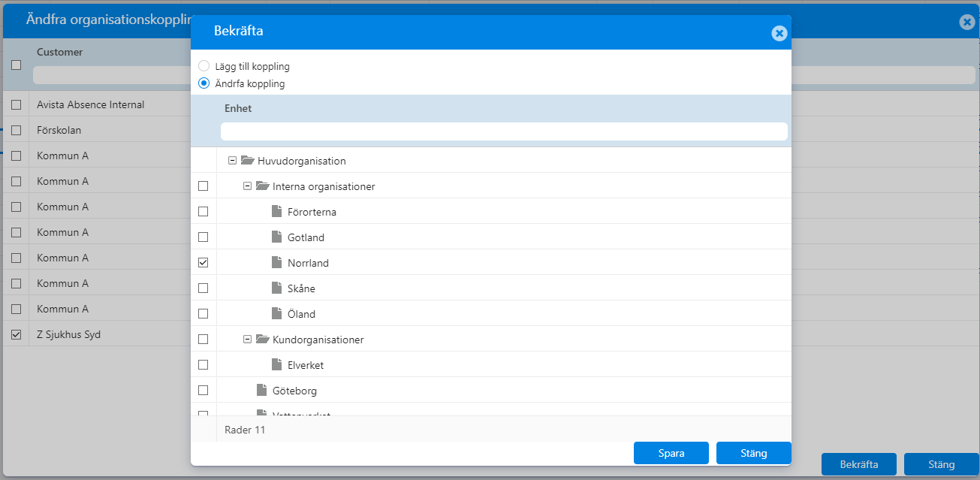Click Stäng button in background window
Viewport: 980px width, 480px height.
(x=941, y=464)
